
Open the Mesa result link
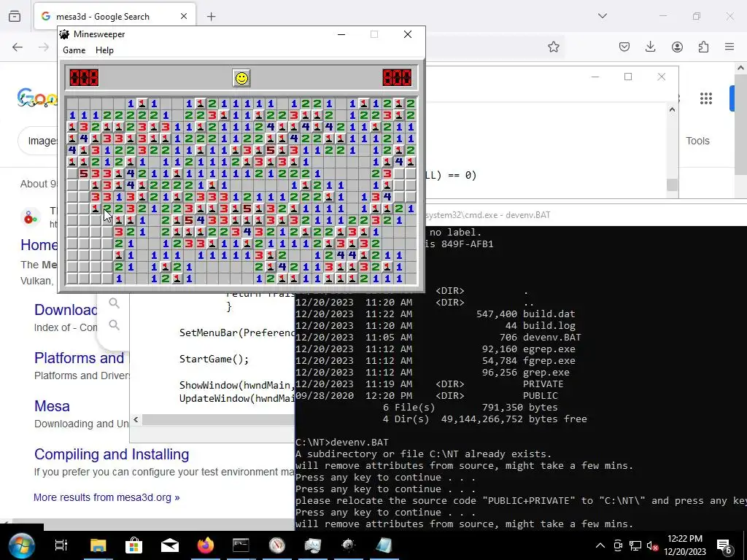[52, 406]
